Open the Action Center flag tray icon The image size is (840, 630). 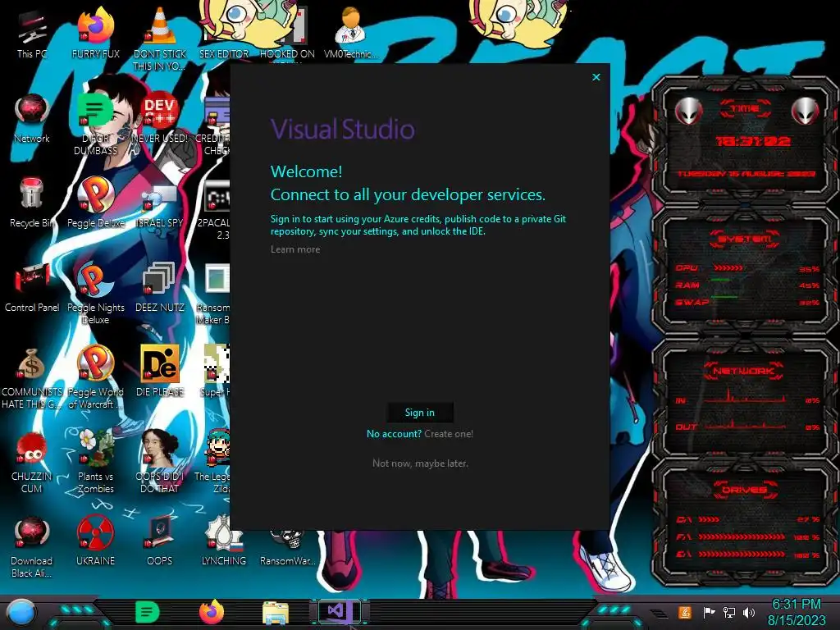coord(709,612)
